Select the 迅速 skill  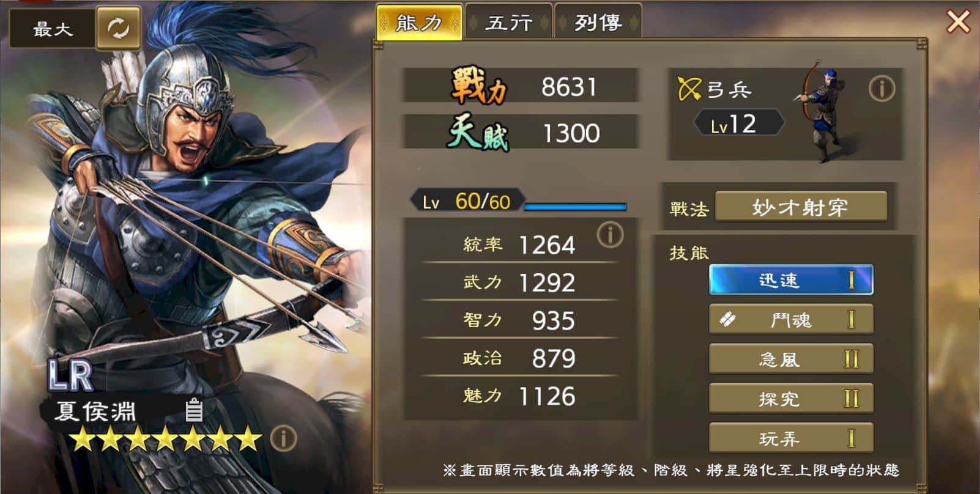[x=791, y=280]
